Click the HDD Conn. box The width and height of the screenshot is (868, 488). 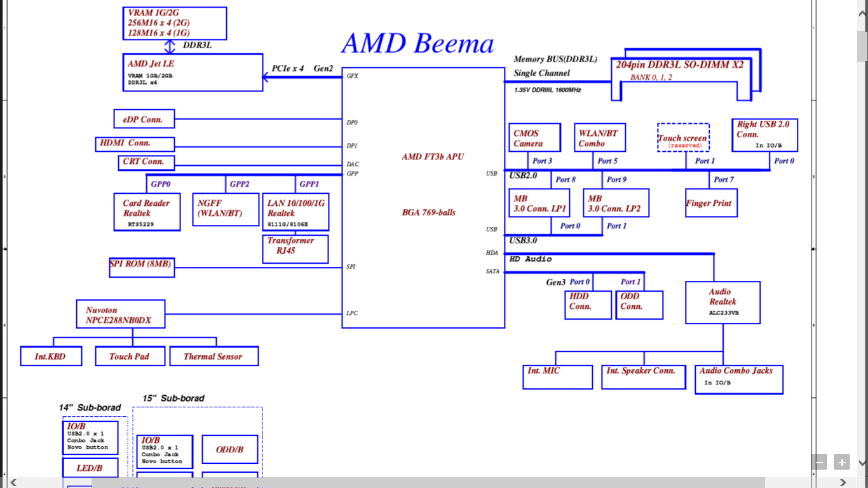coord(588,305)
